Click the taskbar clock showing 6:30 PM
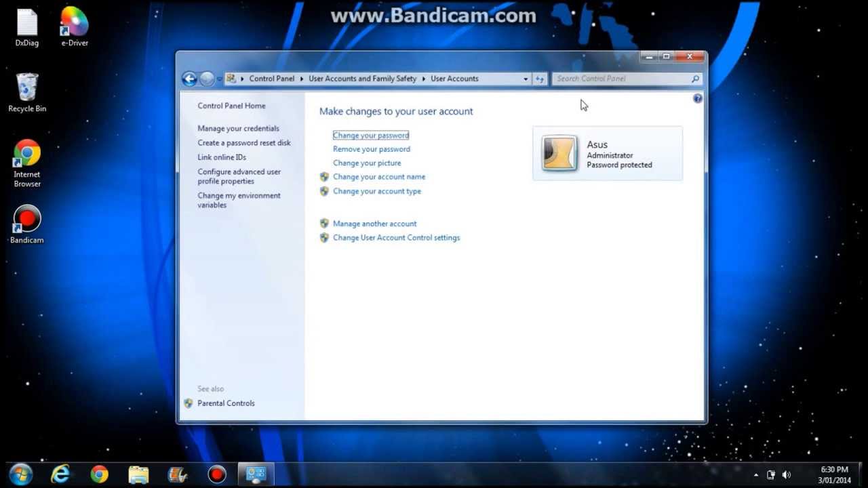Screen dimensions: 868x488 834,474
